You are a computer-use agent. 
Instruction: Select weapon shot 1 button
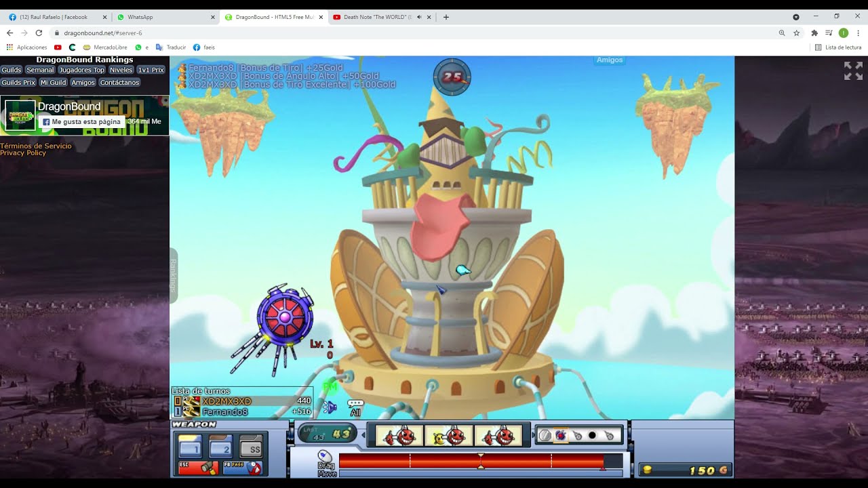click(x=191, y=447)
